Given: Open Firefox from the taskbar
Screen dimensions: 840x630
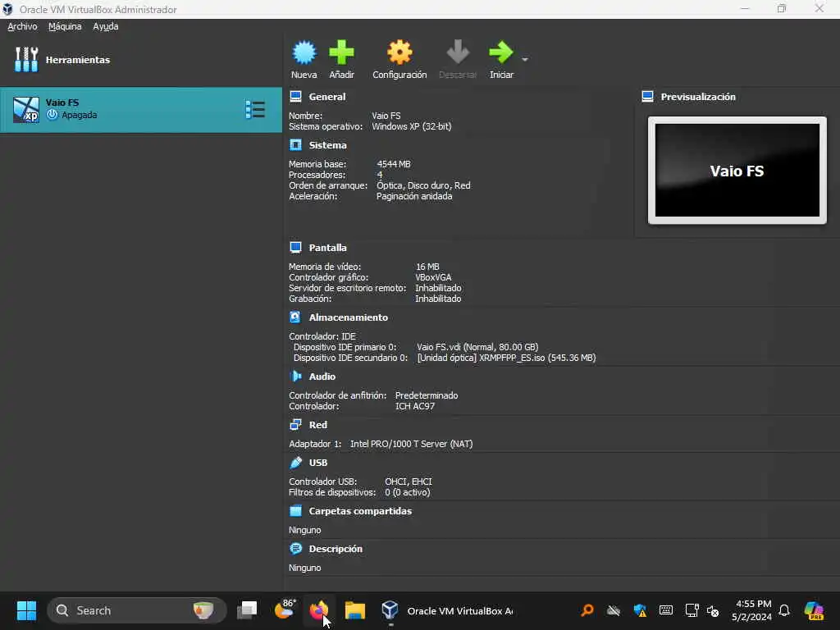Looking at the screenshot, I should [319, 610].
